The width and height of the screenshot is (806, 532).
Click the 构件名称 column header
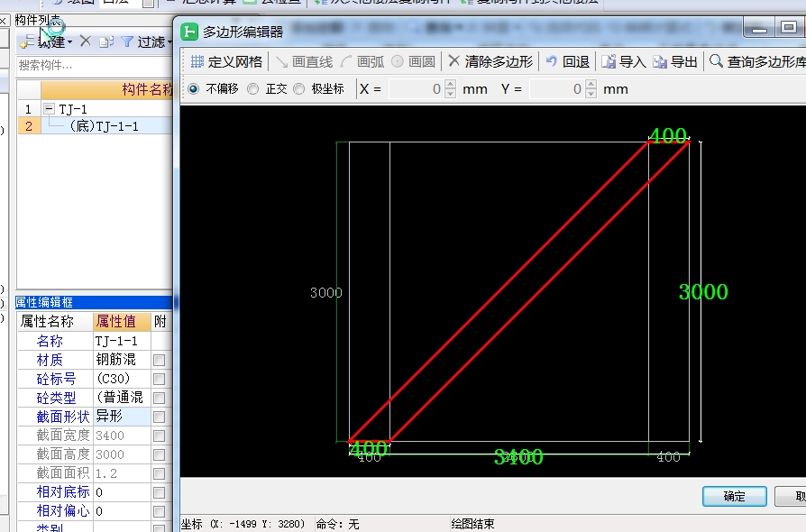point(106,89)
